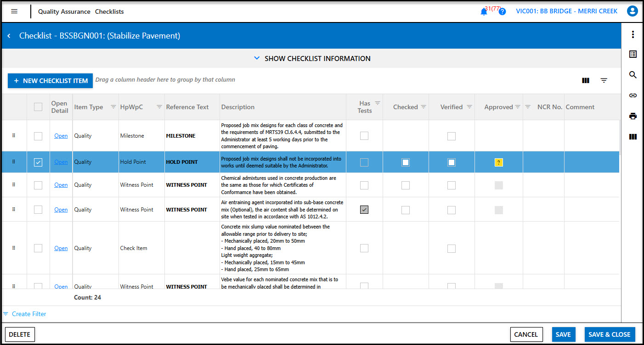This screenshot has height=345, width=644.
Task: Toggle the select-all header checkbox
Action: pyautogui.click(x=38, y=107)
